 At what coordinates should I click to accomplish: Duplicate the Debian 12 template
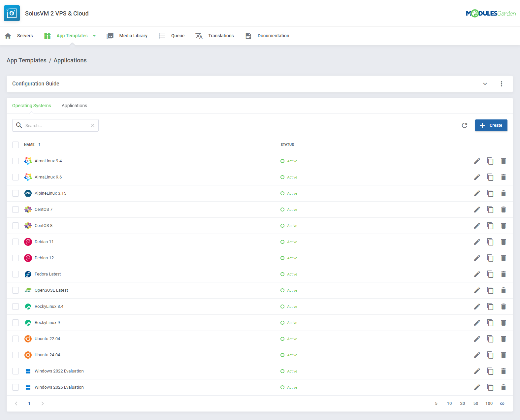(490, 258)
